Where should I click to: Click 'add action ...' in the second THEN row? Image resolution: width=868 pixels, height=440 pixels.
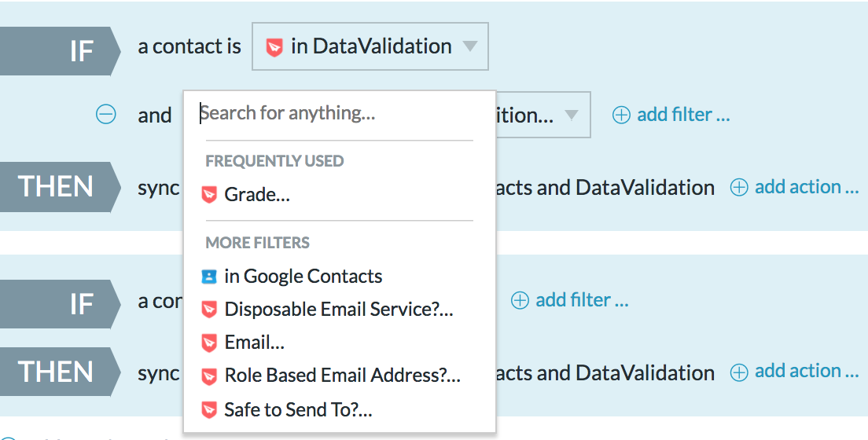[794, 372]
